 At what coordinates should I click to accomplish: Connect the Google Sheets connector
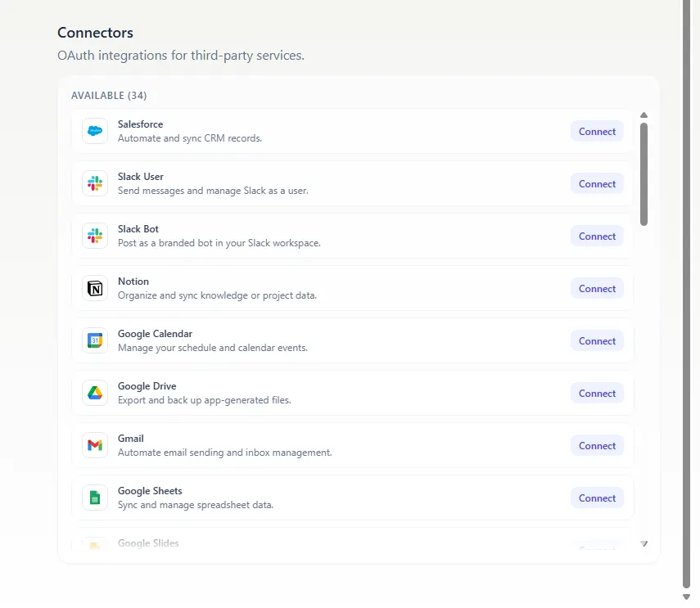click(597, 498)
